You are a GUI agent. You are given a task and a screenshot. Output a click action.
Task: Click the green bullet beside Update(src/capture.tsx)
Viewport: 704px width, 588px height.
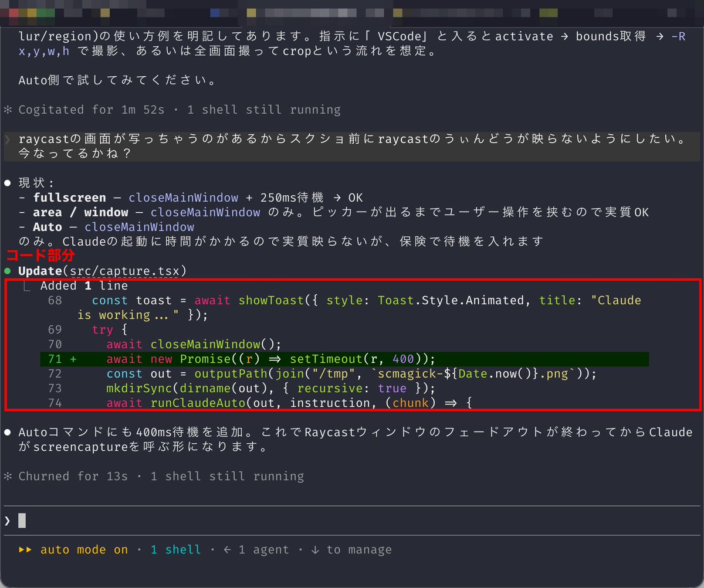click(8, 271)
